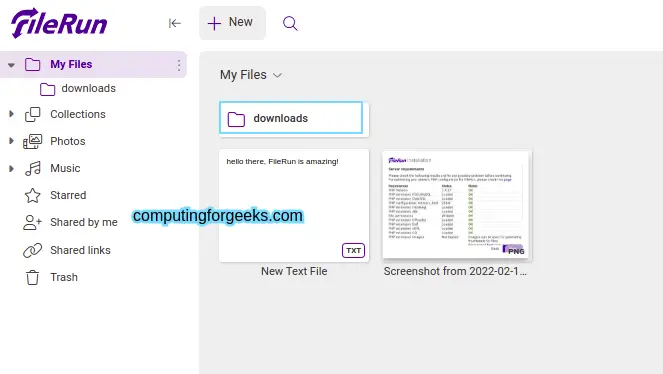Image resolution: width=663 pixels, height=374 pixels.
Task: Click the Screenshot from 2022-02-1... file name
Action: pyautogui.click(x=455, y=271)
